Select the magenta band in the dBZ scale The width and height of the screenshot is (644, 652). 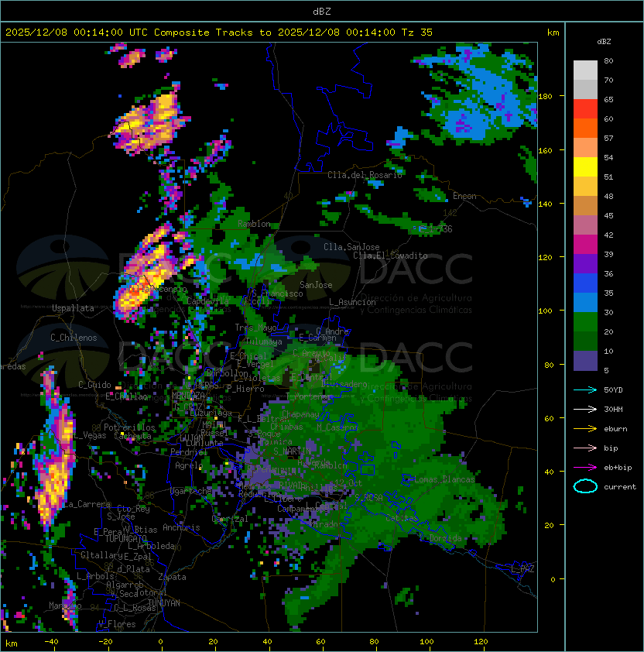coord(585,245)
